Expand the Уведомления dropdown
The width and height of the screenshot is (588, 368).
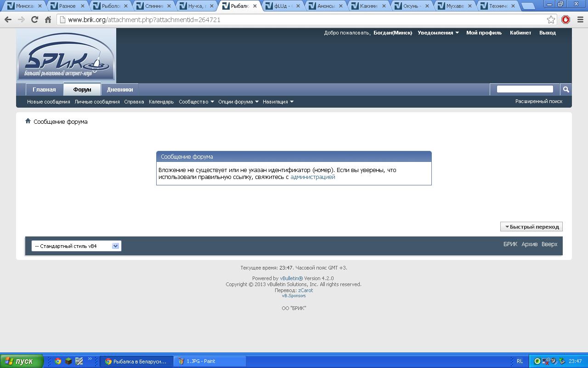(x=438, y=33)
